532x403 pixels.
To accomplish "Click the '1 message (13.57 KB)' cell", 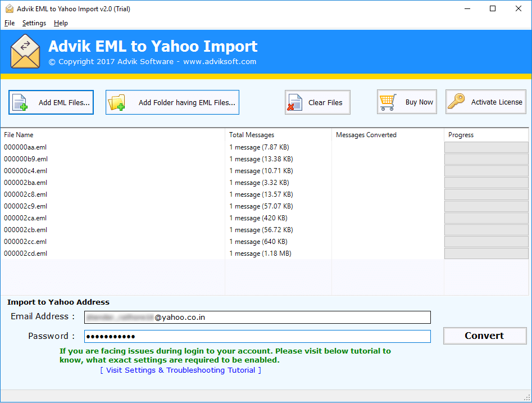I will click(261, 194).
